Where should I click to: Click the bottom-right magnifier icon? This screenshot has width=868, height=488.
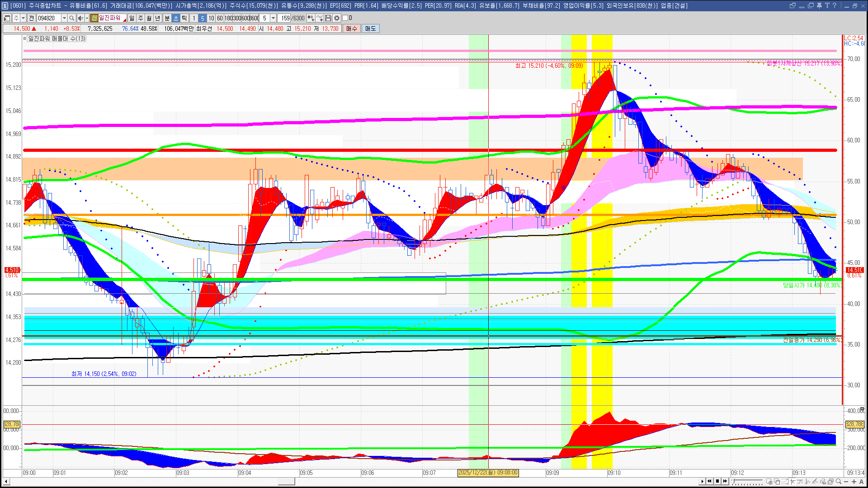(x=839, y=481)
